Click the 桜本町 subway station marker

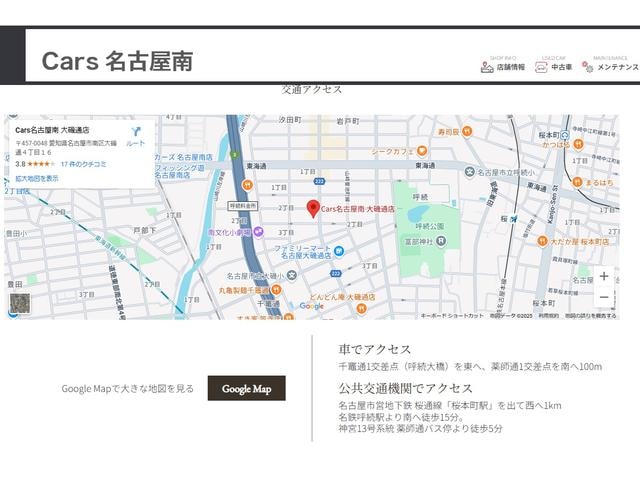(565, 134)
